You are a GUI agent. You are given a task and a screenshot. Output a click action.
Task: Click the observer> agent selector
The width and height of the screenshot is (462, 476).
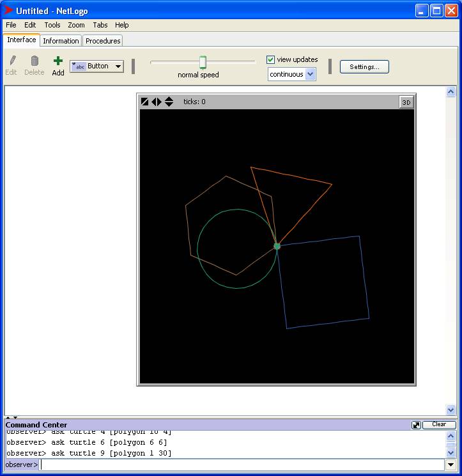[x=21, y=464]
